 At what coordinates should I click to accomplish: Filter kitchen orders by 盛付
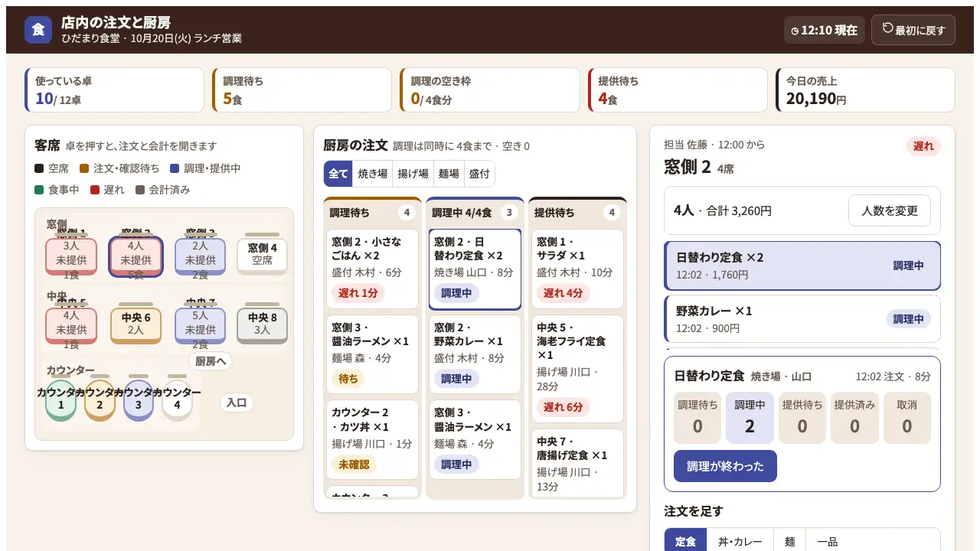pos(479,174)
